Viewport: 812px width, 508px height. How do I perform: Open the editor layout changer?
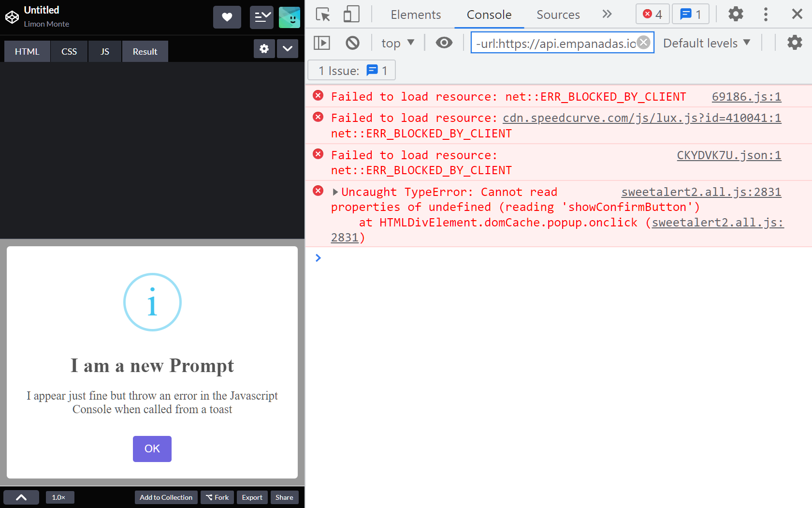tap(261, 17)
